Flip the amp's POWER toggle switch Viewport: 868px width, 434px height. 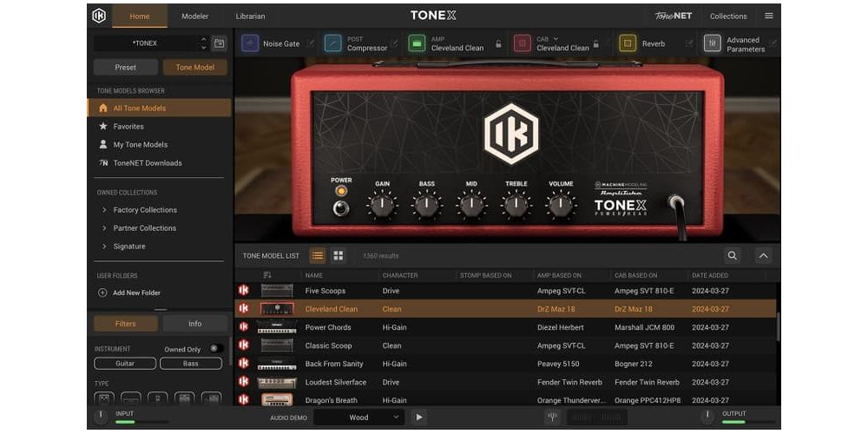(x=341, y=208)
